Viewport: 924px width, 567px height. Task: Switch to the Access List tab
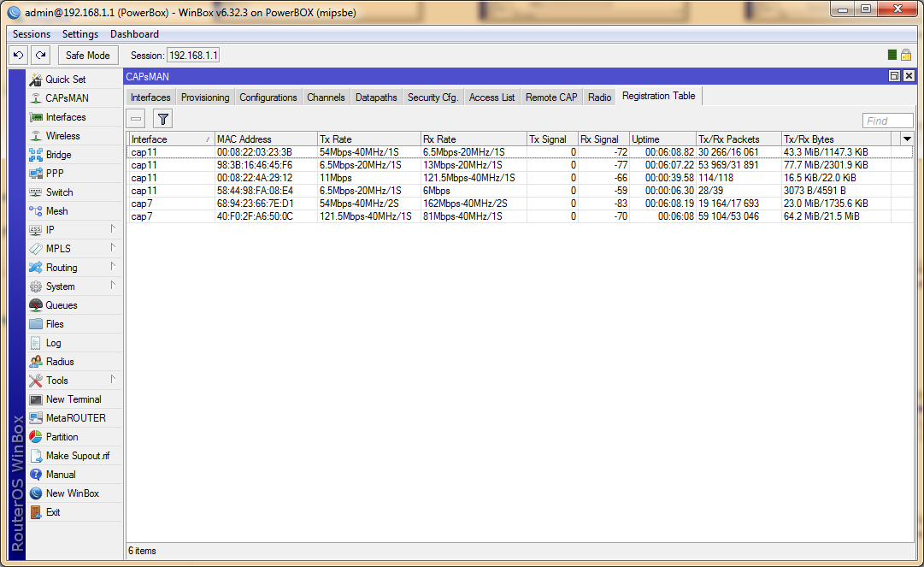point(491,97)
